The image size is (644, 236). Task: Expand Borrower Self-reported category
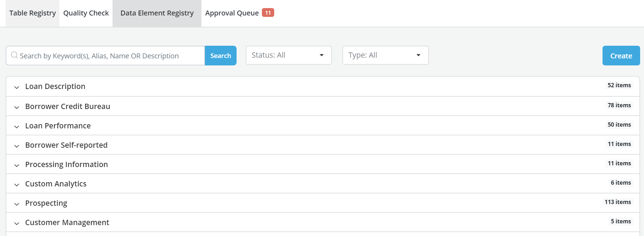click(x=66, y=145)
